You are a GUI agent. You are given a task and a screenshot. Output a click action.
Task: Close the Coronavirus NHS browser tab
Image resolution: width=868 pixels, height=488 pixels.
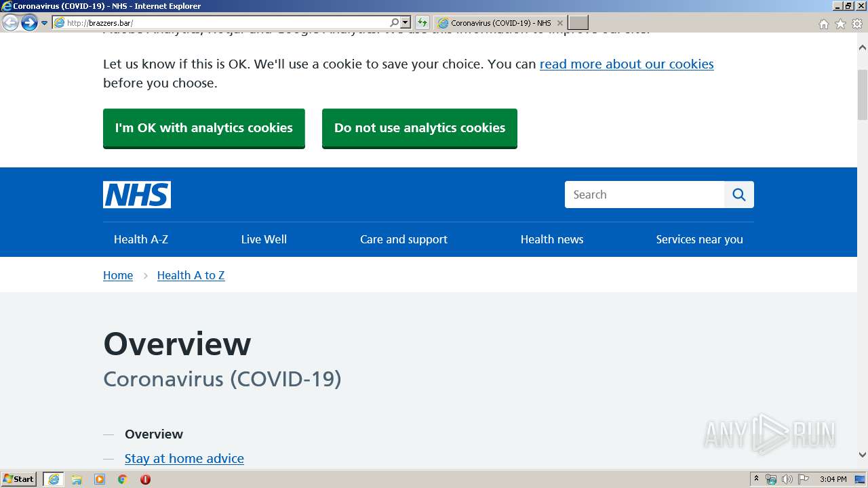tap(560, 23)
